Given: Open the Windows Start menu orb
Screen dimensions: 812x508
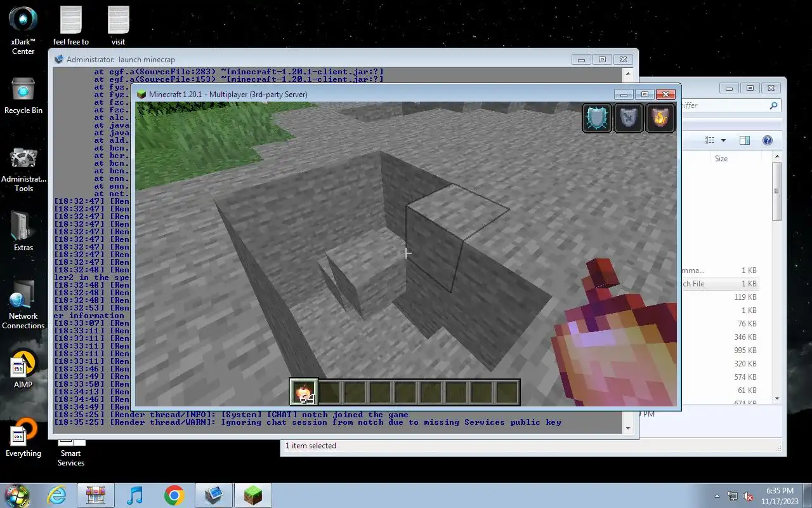Looking at the screenshot, I should (18, 495).
